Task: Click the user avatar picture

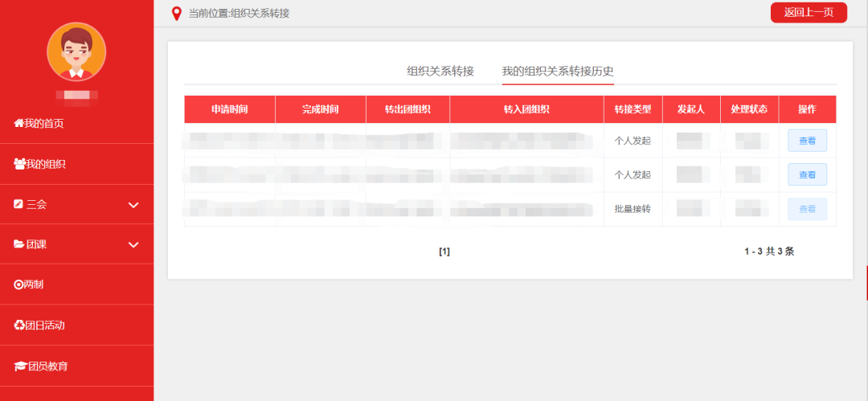Action: click(76, 52)
